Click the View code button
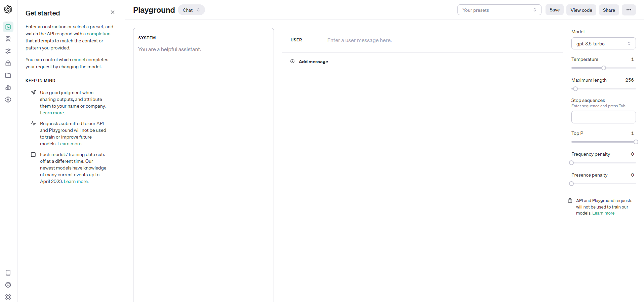The height and width of the screenshot is (302, 644). 581,10
